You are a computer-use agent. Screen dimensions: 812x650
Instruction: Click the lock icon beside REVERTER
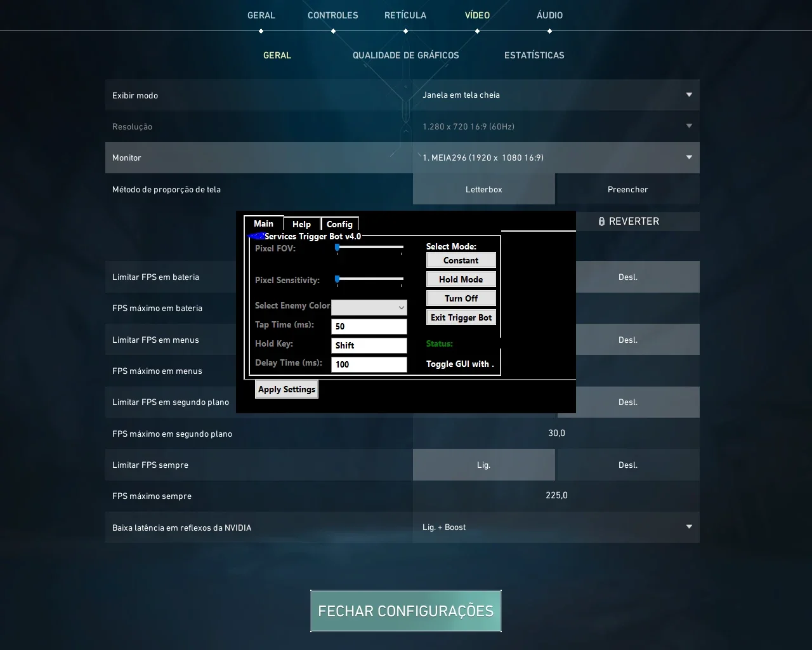601,222
